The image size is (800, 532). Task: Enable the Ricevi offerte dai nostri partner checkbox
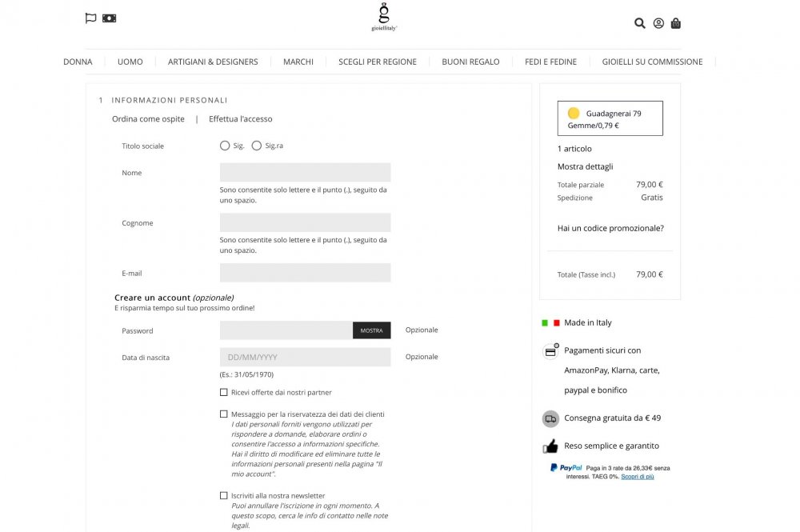pyautogui.click(x=224, y=391)
